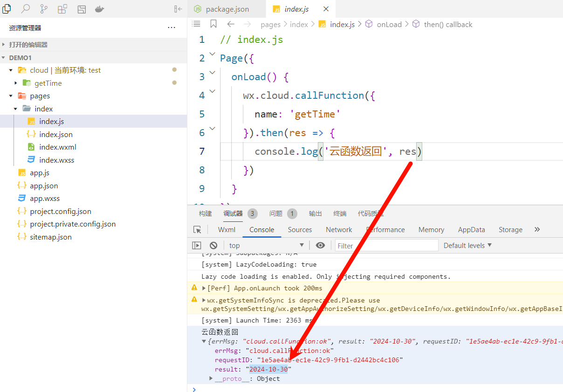Collapse the index folder
Screen dimensions: 563x392
tap(16, 109)
